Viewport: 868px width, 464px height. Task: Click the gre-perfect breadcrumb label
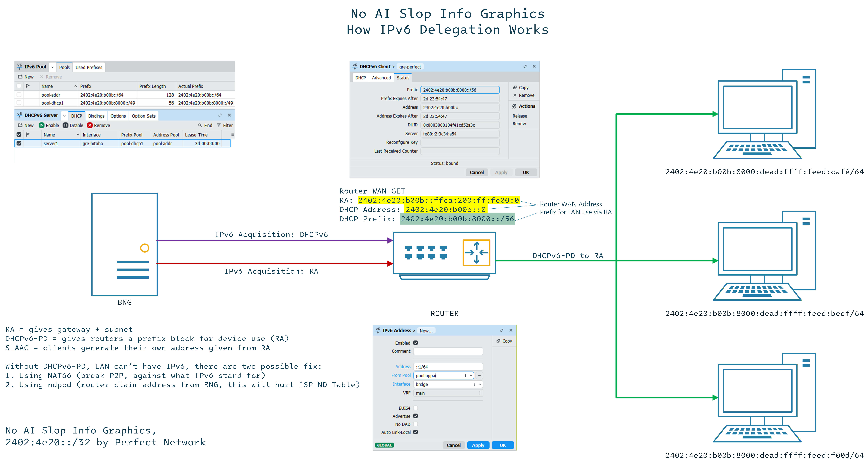[x=410, y=67]
